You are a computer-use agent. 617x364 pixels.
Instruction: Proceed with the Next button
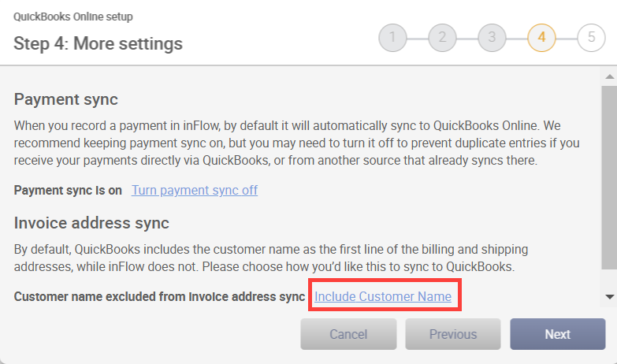pyautogui.click(x=558, y=334)
